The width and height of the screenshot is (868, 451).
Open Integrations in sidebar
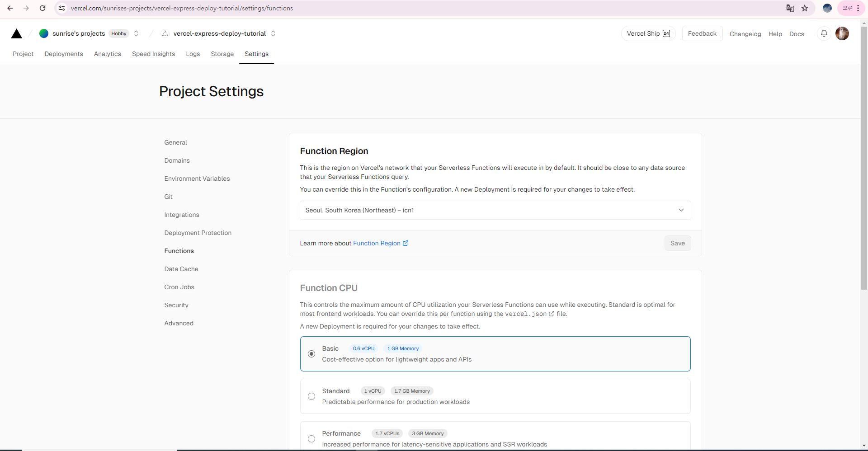click(x=182, y=215)
